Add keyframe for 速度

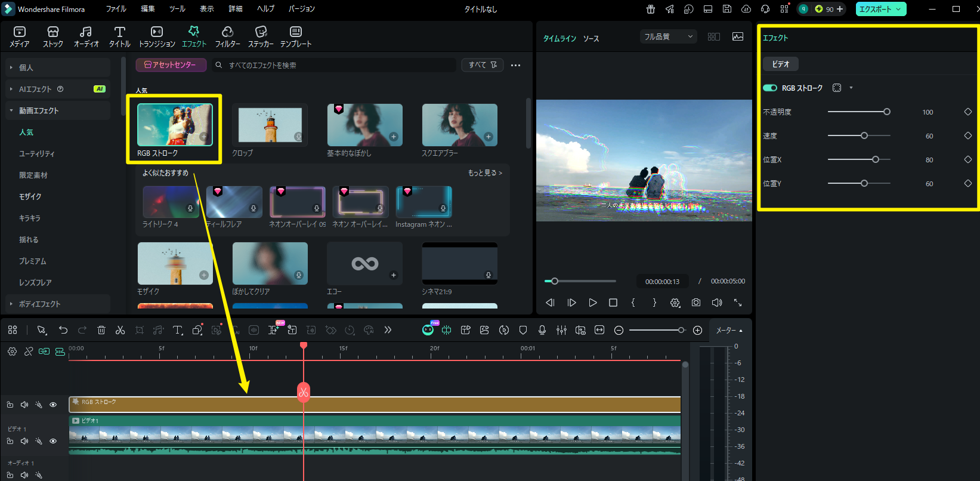pos(968,135)
